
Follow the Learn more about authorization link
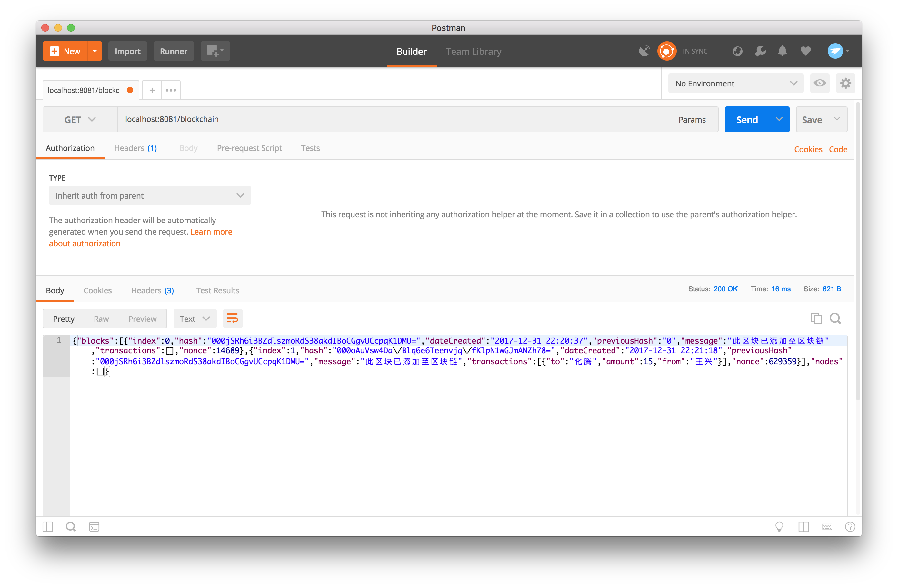pos(140,238)
